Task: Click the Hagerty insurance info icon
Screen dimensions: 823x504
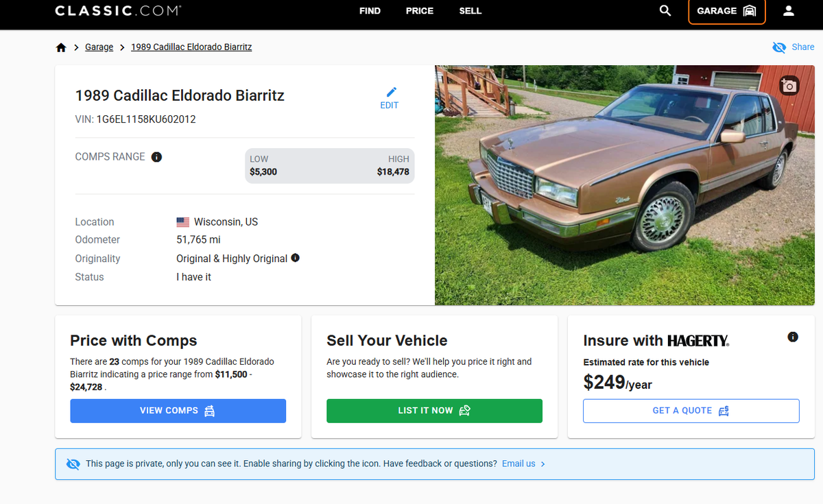Action: pyautogui.click(x=793, y=337)
